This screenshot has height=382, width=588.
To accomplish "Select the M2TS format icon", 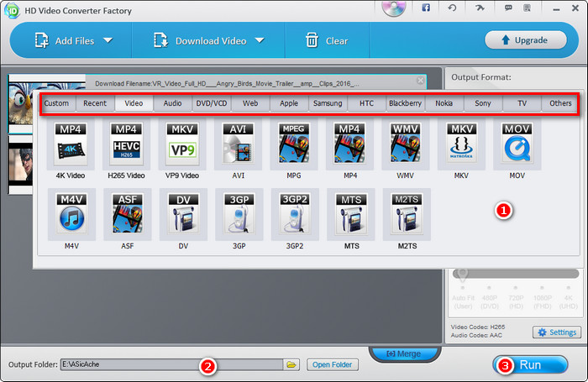I will 407,215.
